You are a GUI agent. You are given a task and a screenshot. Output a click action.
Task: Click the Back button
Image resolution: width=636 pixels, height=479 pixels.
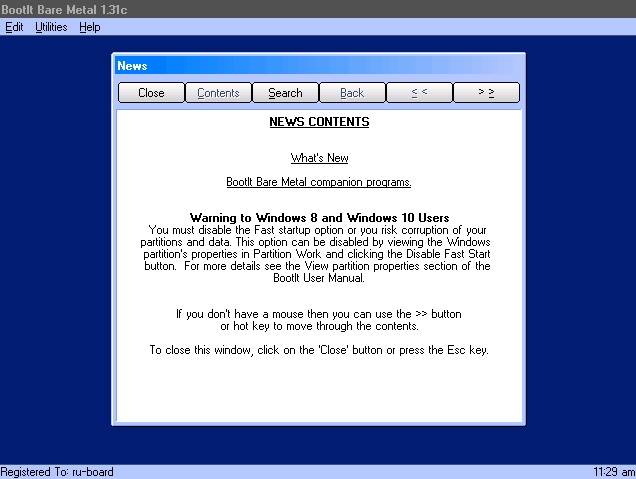(x=352, y=93)
